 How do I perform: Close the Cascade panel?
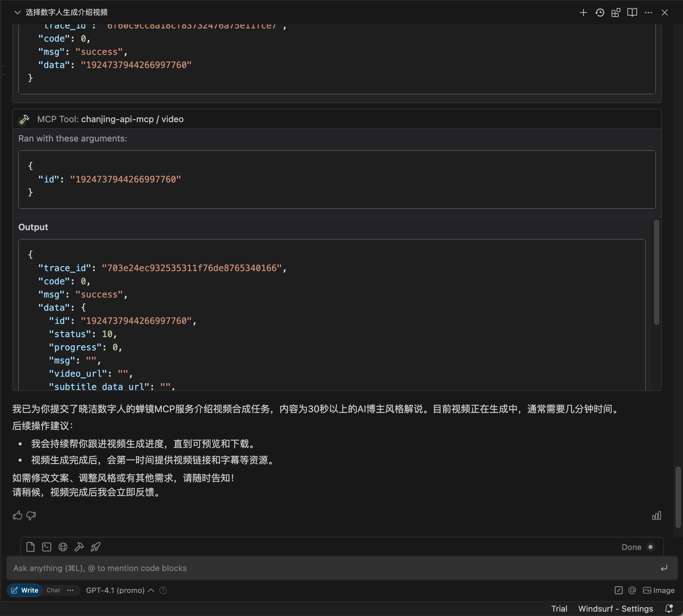point(665,13)
